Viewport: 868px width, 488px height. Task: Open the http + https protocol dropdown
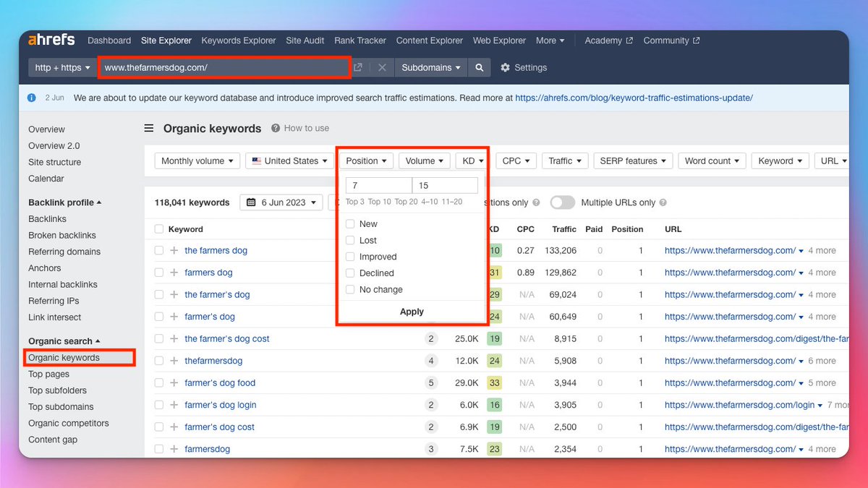pos(63,67)
